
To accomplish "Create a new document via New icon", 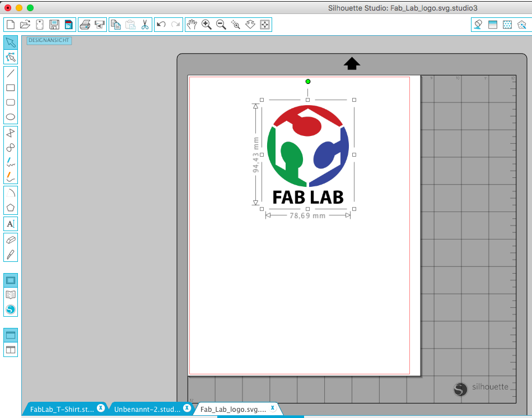I will tap(11, 25).
